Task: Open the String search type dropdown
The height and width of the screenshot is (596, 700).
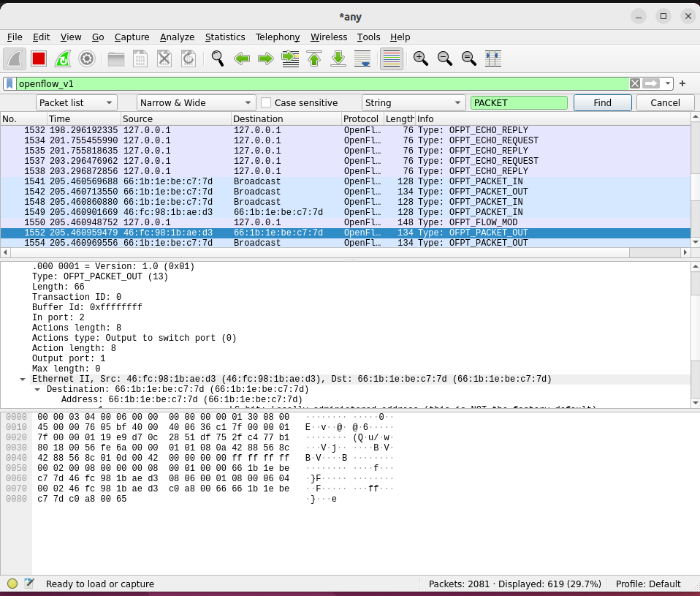Action: 414,103
